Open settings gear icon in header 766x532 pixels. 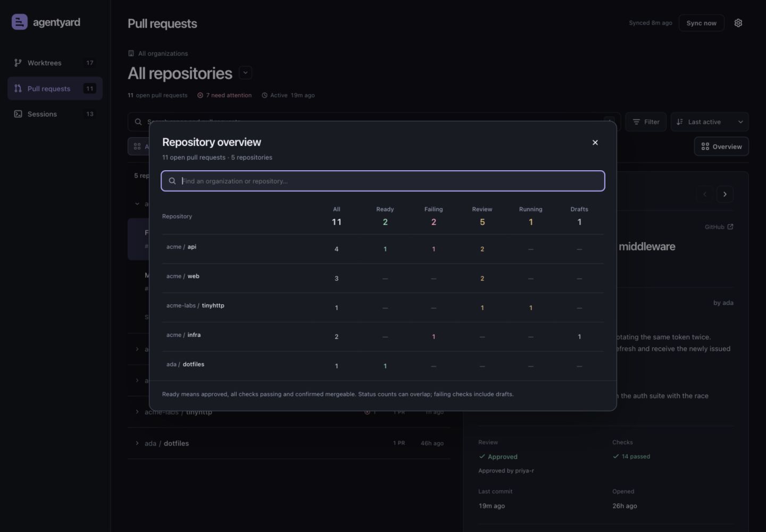(738, 23)
